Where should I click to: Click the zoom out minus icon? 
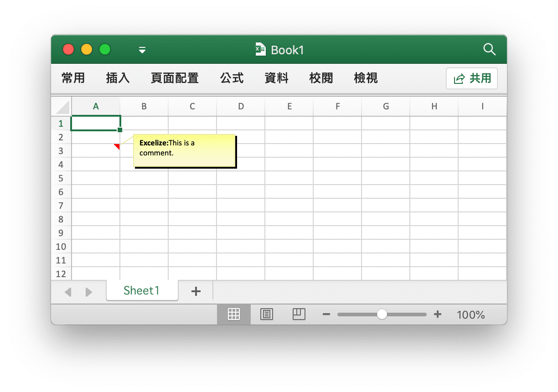326,314
